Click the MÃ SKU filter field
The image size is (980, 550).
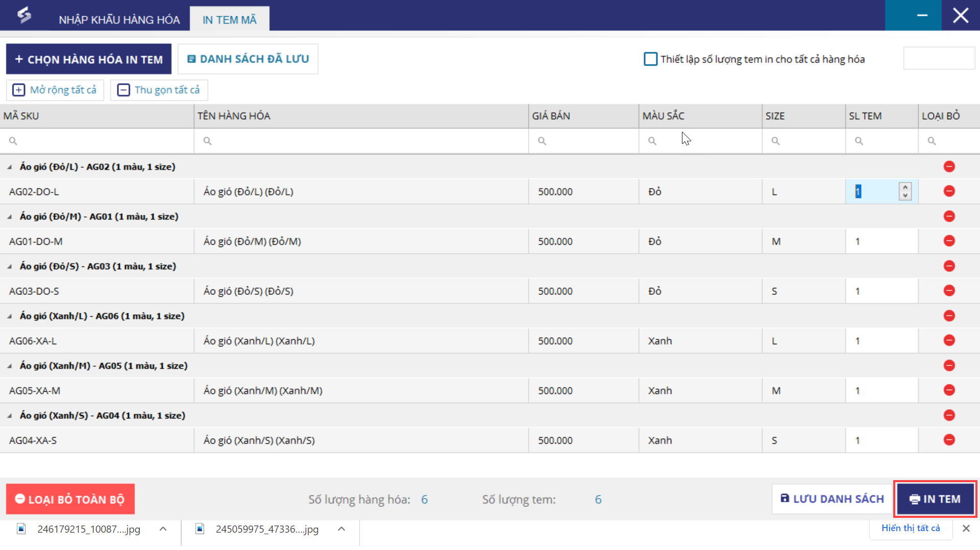point(97,141)
